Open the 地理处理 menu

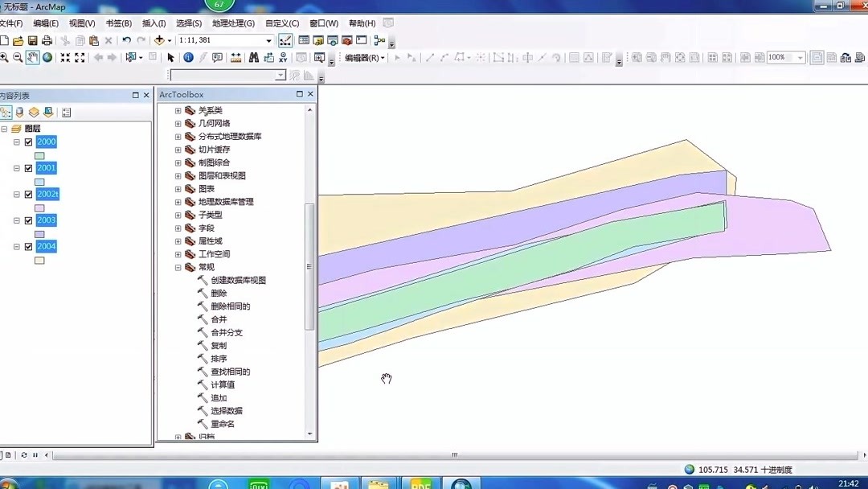point(234,23)
